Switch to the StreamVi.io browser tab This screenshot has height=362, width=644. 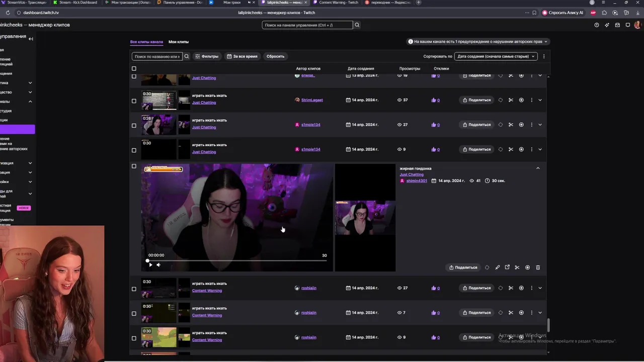[x=24, y=3]
